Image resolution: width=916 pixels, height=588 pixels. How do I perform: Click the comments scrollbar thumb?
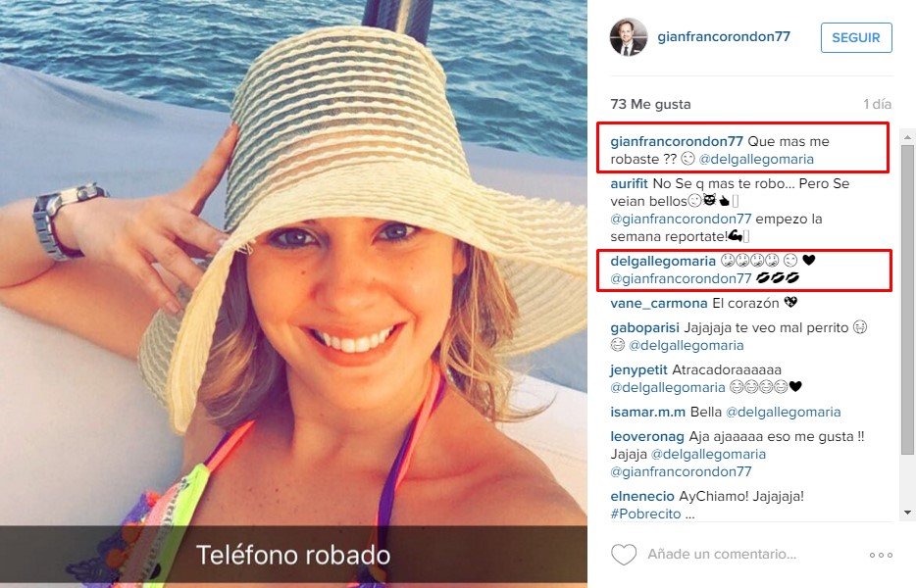pyautogui.click(x=907, y=299)
